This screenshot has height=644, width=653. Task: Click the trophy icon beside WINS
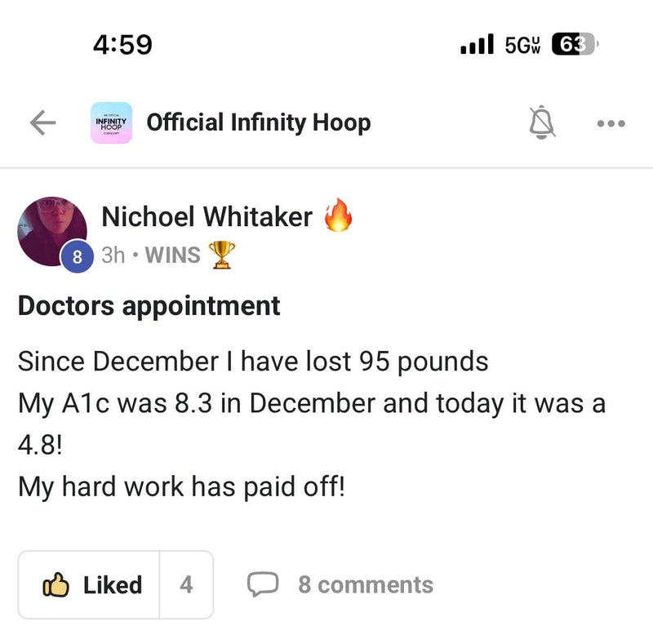[221, 255]
